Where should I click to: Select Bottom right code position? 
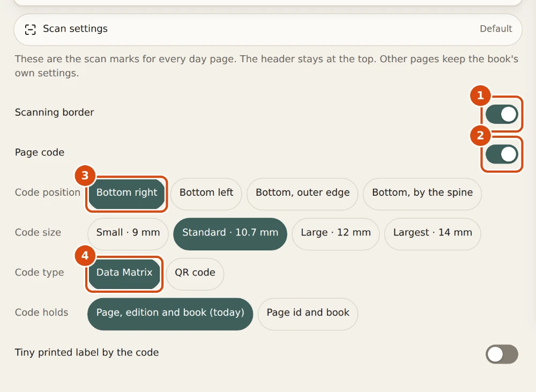pyautogui.click(x=126, y=194)
